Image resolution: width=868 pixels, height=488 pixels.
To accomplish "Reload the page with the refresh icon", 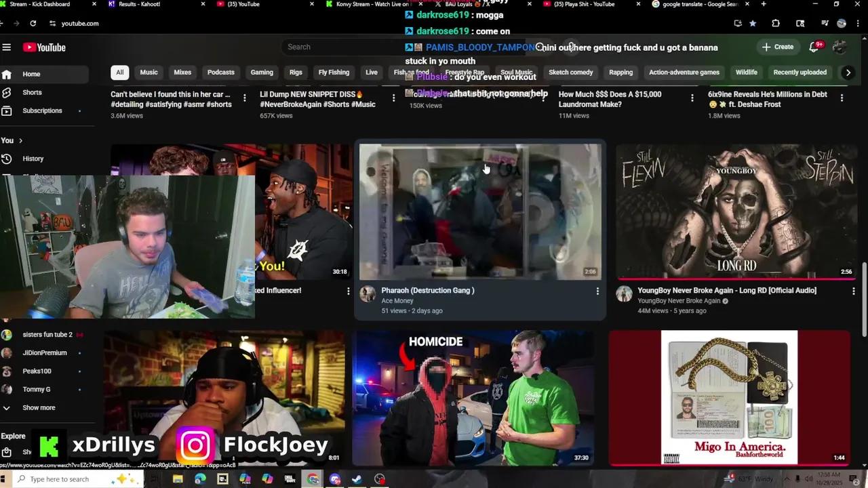I will 33,23.
